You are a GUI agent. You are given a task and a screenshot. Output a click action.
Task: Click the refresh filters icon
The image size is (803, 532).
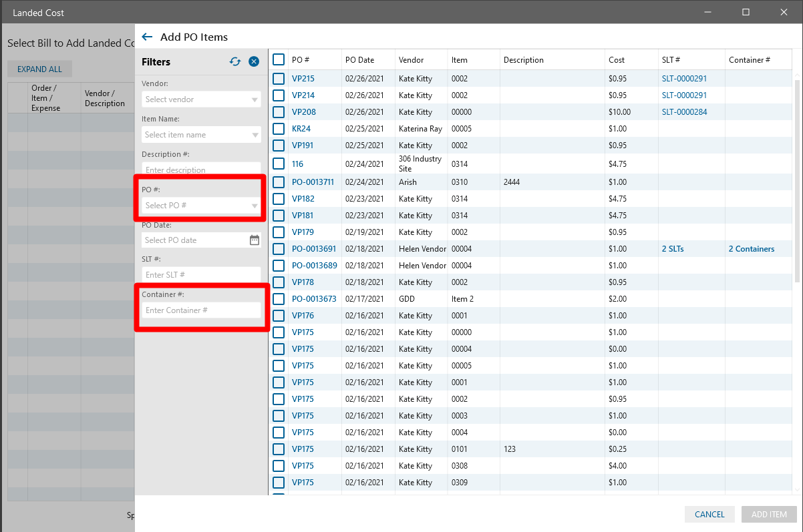[x=235, y=61]
